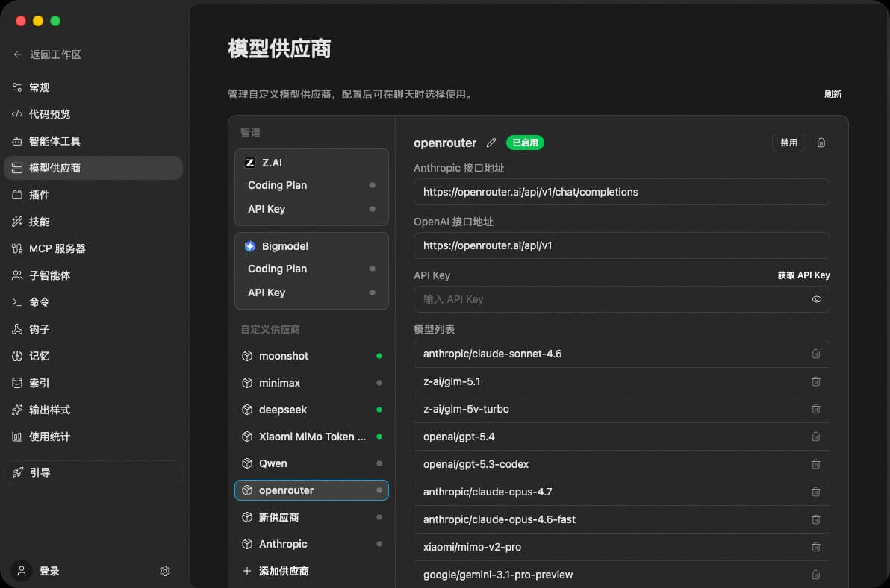This screenshot has height=588, width=890.
Task: Delete model openai/gpt-5.4
Action: [x=815, y=437]
